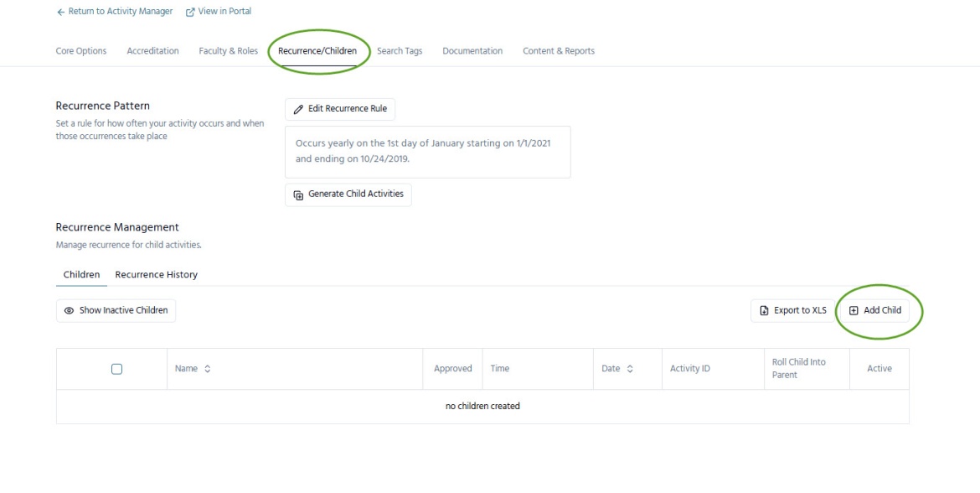
Task: Click the copy icon on Generate Child Activities
Action: click(298, 195)
